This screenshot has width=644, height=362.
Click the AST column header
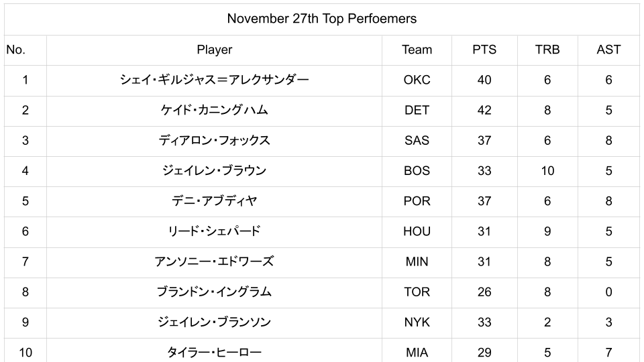point(608,50)
